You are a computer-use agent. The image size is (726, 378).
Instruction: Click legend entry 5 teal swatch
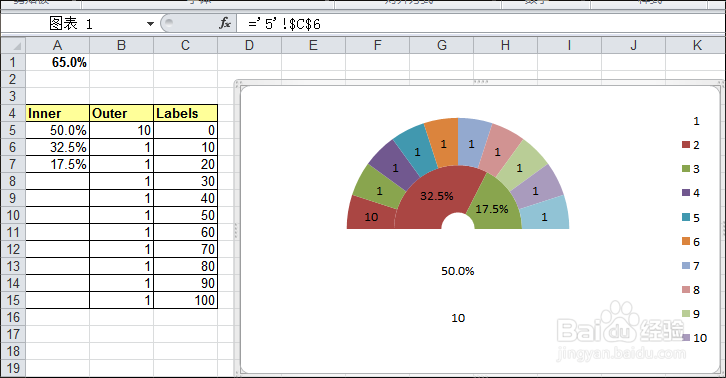click(x=686, y=217)
